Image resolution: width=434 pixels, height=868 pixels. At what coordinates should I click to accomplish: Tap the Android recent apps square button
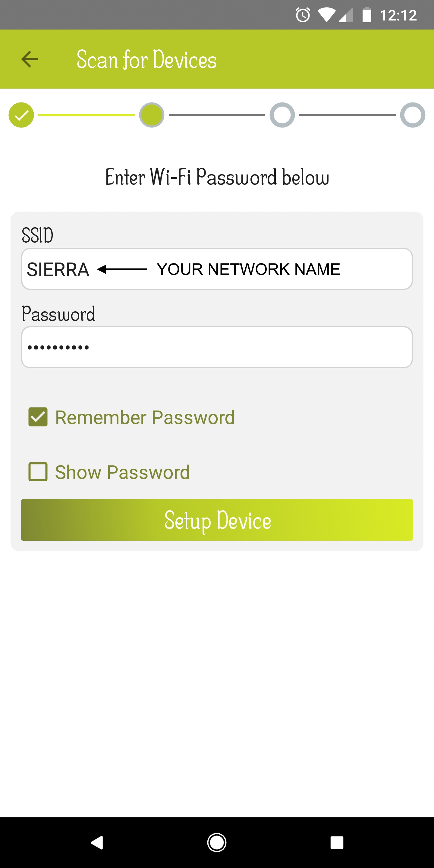(337, 843)
